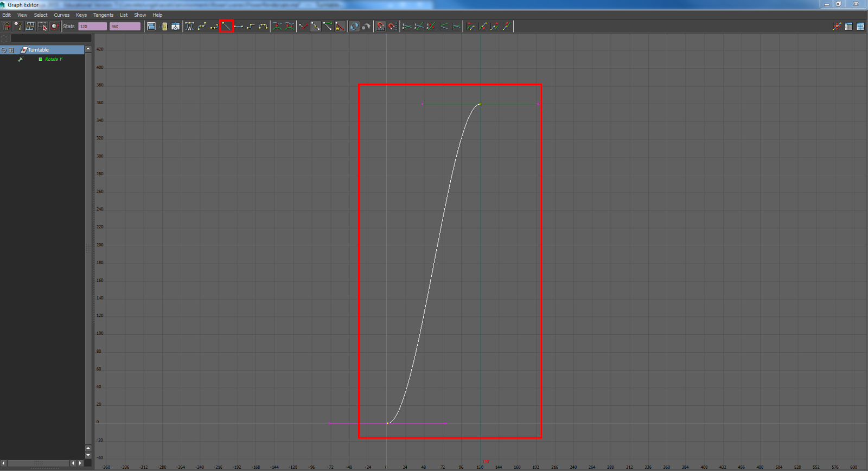Click the Frame Playback Range icon
Screen dimensions: 868x471
[x=163, y=26]
